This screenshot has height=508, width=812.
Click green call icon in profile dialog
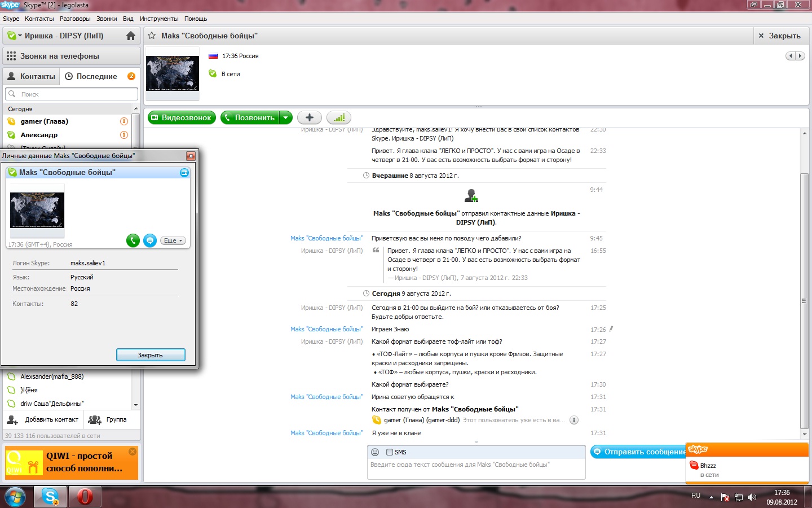pos(133,240)
